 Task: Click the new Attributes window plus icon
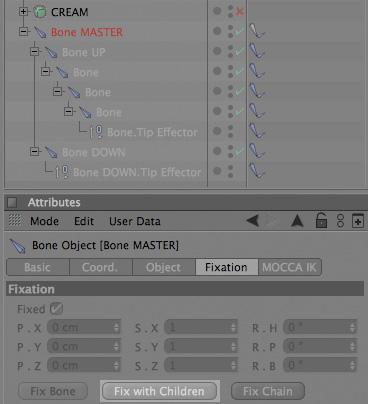pyautogui.click(x=358, y=221)
